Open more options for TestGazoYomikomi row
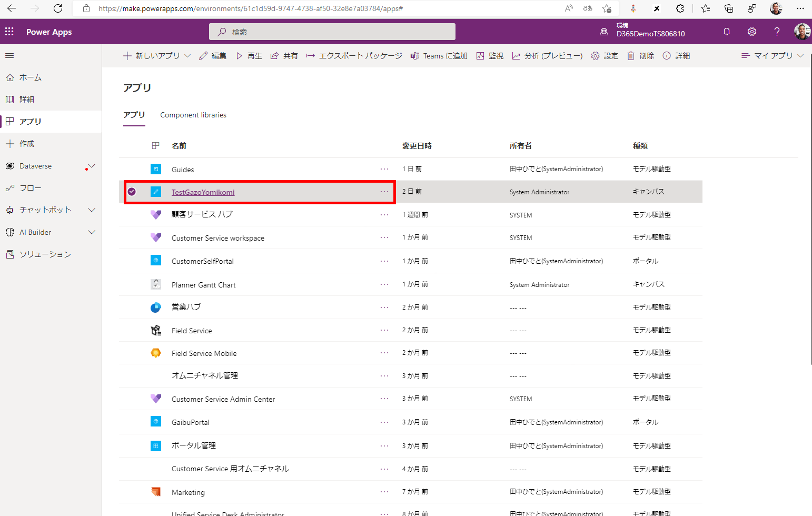 [x=384, y=192]
